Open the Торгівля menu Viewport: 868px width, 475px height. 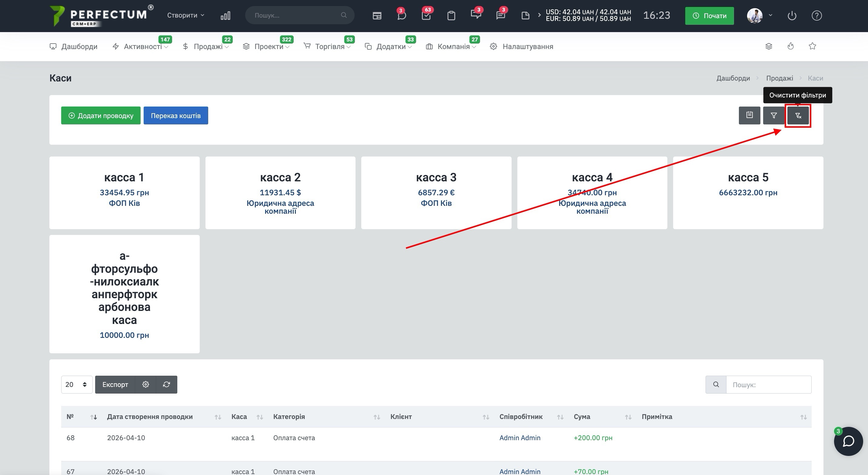pos(329,46)
